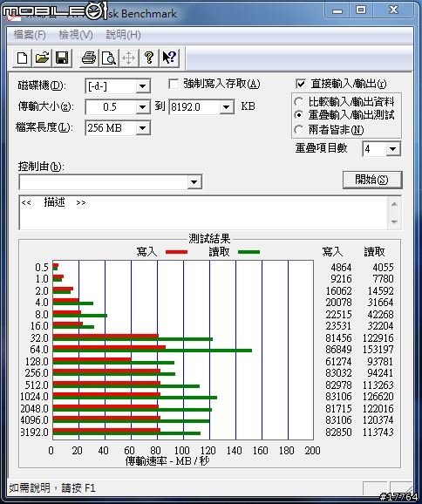
Task: Click write value 4864 in results
Action: [341, 268]
